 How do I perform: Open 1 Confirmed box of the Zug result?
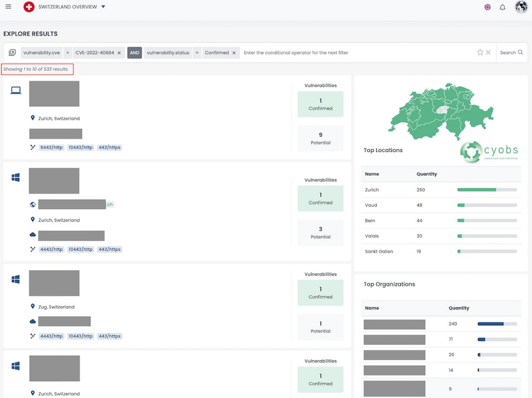pyautogui.click(x=321, y=293)
